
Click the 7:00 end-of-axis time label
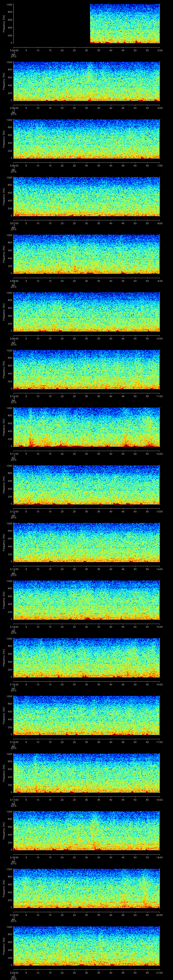point(159,166)
